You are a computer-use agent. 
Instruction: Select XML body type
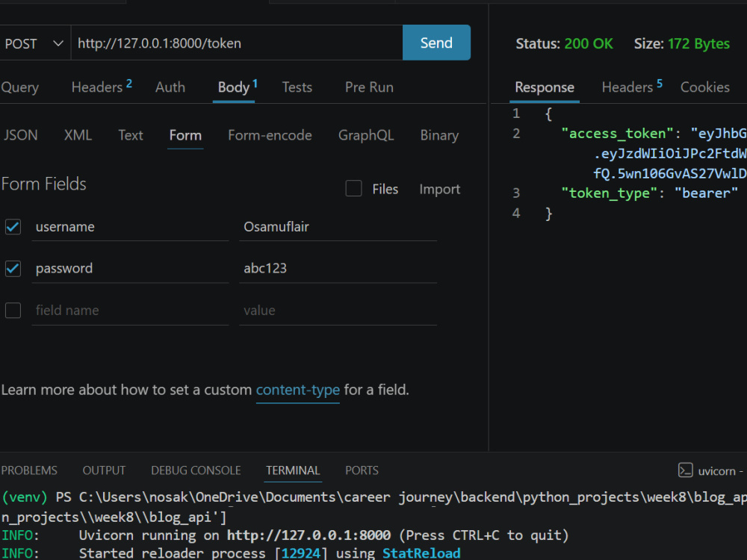78,135
